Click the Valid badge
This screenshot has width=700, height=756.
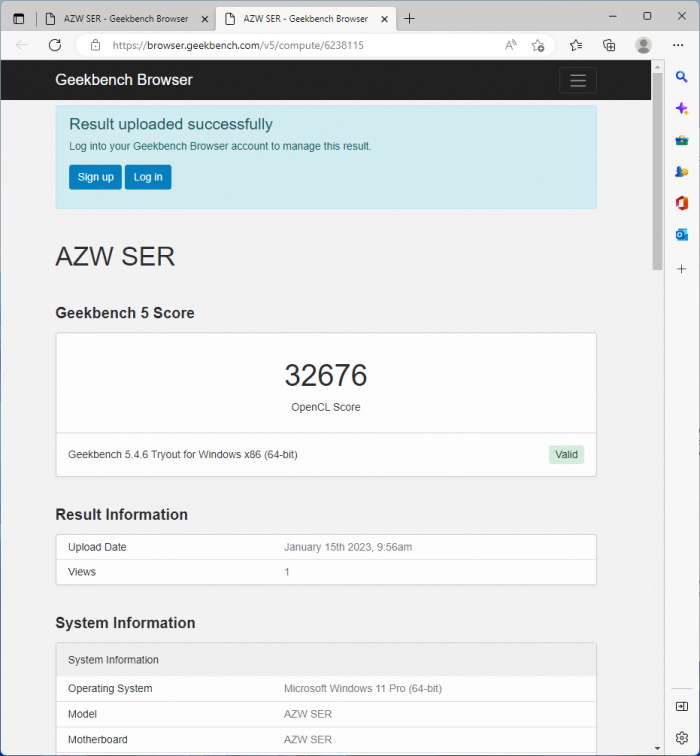click(566, 455)
